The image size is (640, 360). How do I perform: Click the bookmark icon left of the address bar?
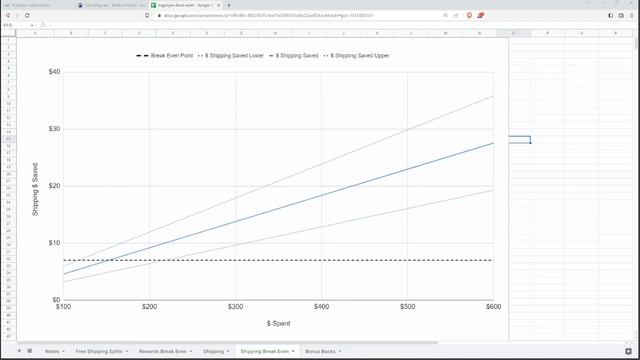pos(147,16)
